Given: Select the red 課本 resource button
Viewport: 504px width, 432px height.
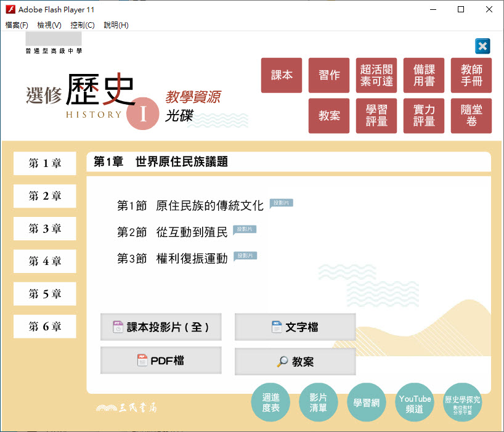Looking at the screenshot, I should point(282,75).
